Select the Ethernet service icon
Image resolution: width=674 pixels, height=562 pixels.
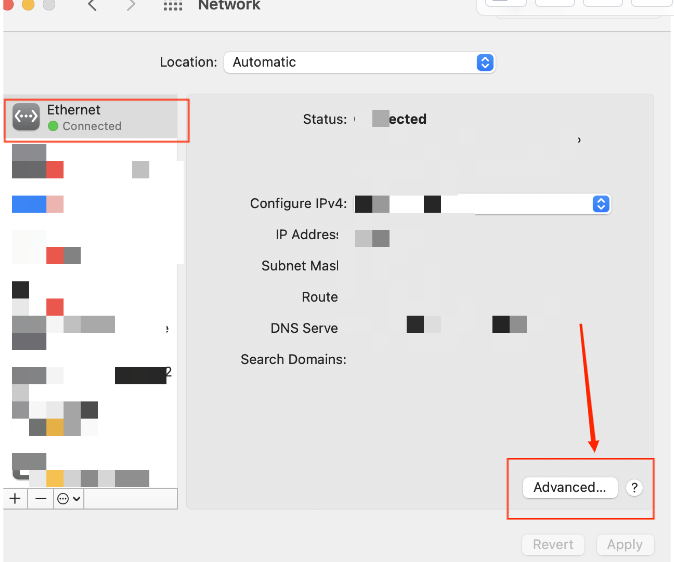pyautogui.click(x=26, y=118)
